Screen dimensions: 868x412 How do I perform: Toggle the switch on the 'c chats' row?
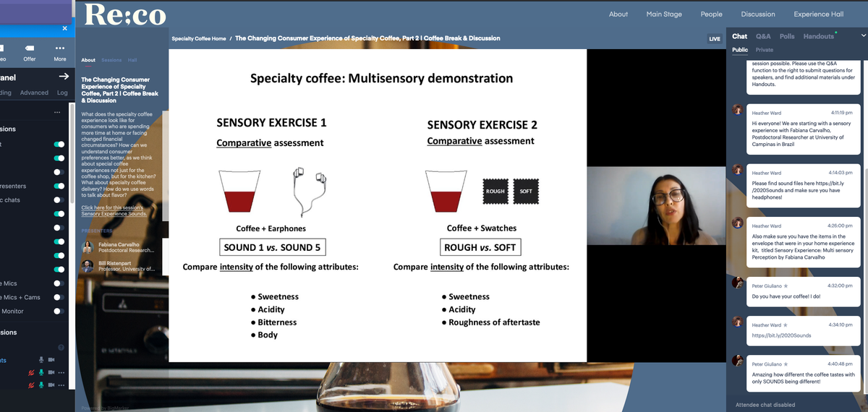(59, 199)
